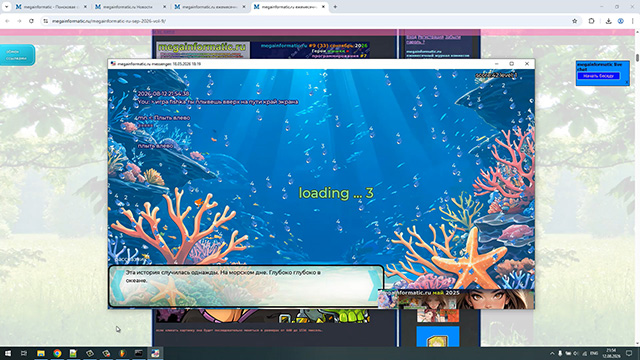Select the active fourth megainformatic.ru tab
640x360 pixels.
289,7
